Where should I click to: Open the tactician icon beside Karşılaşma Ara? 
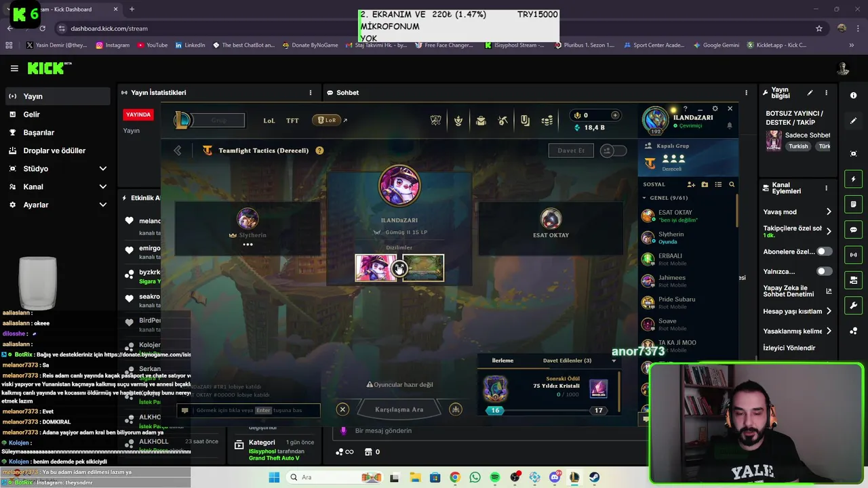tap(456, 409)
